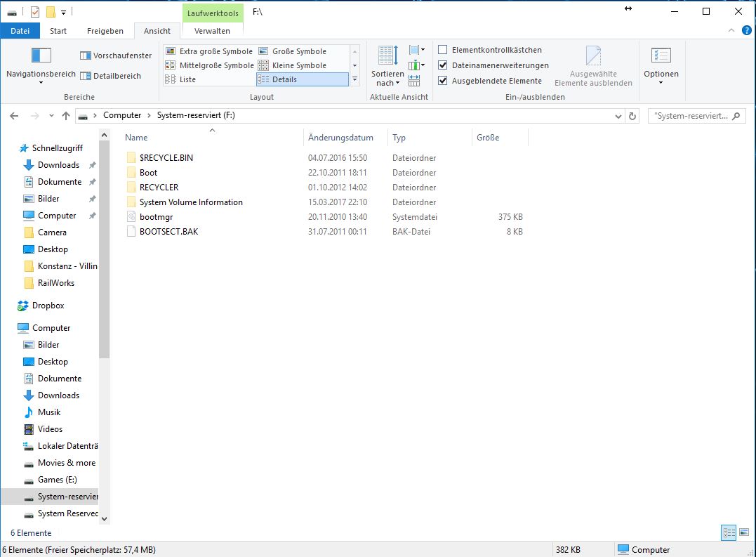Click the Laufwerktools contextual tab
The height and width of the screenshot is (557, 756).
(x=213, y=13)
